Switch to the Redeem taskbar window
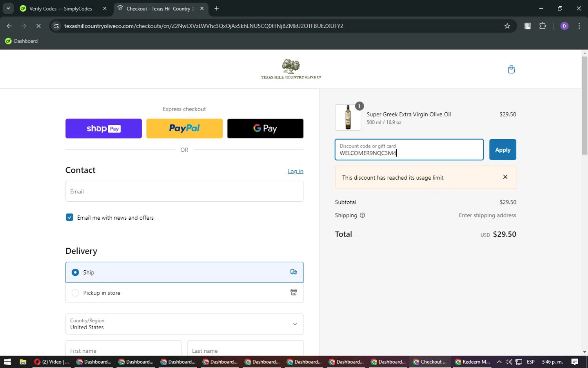The height and width of the screenshot is (368, 588). (472, 362)
